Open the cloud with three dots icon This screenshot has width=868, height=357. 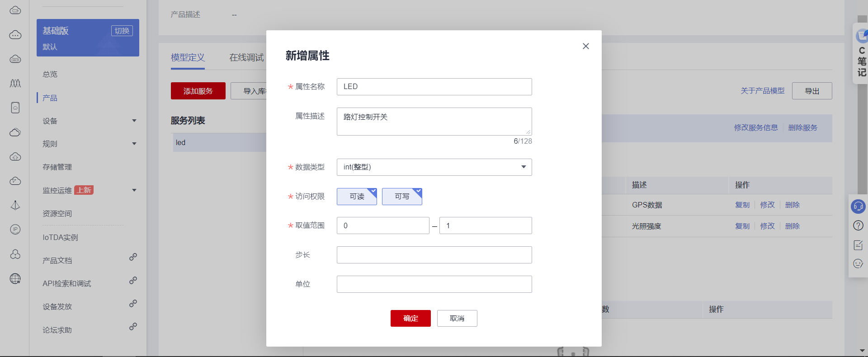click(x=15, y=35)
